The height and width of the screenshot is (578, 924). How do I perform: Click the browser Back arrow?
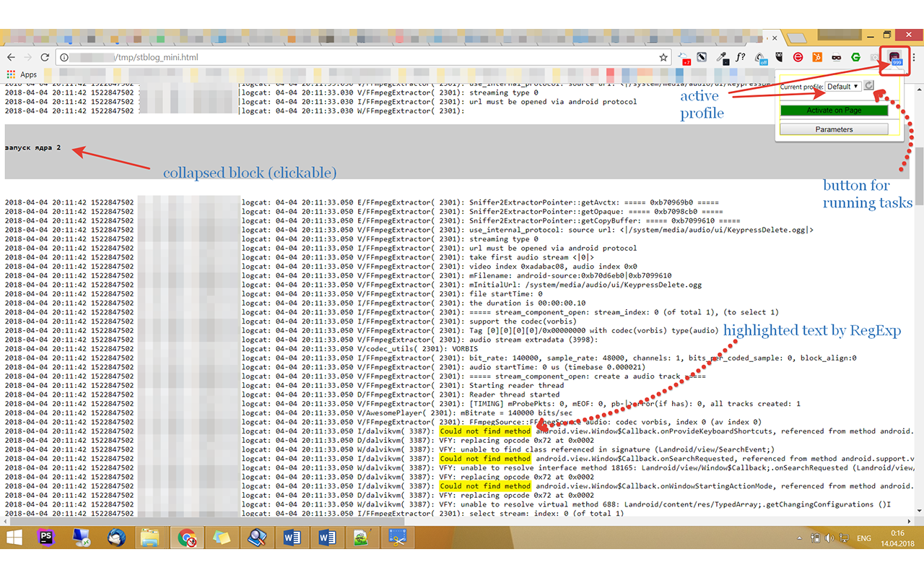tap(11, 57)
